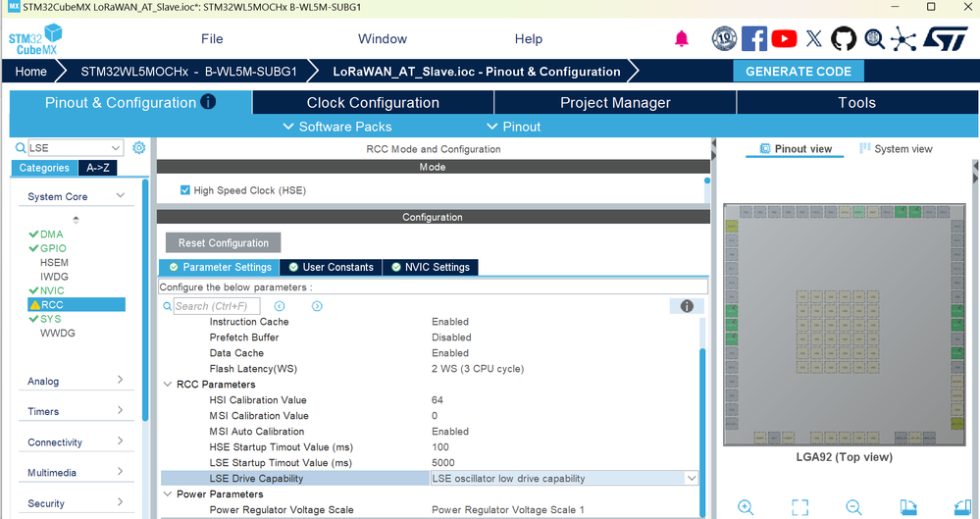Viewport: 980px width, 519px height.
Task: Go to previous parameter search result
Action: coord(280,306)
